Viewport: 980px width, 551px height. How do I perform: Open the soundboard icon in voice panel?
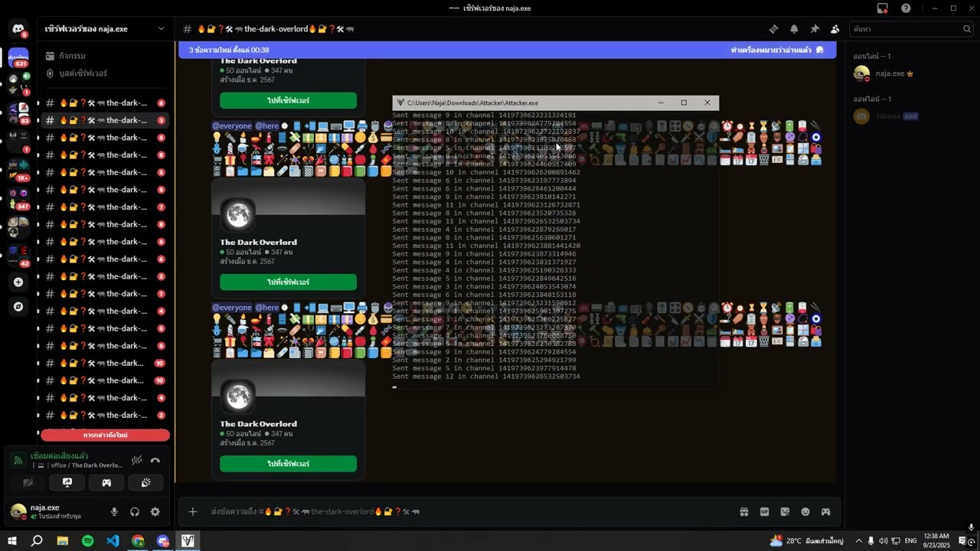tap(145, 482)
